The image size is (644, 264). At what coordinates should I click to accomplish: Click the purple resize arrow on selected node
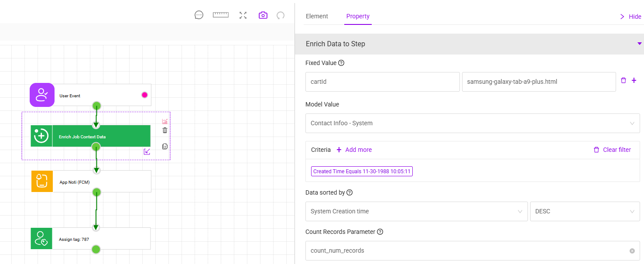[147, 151]
